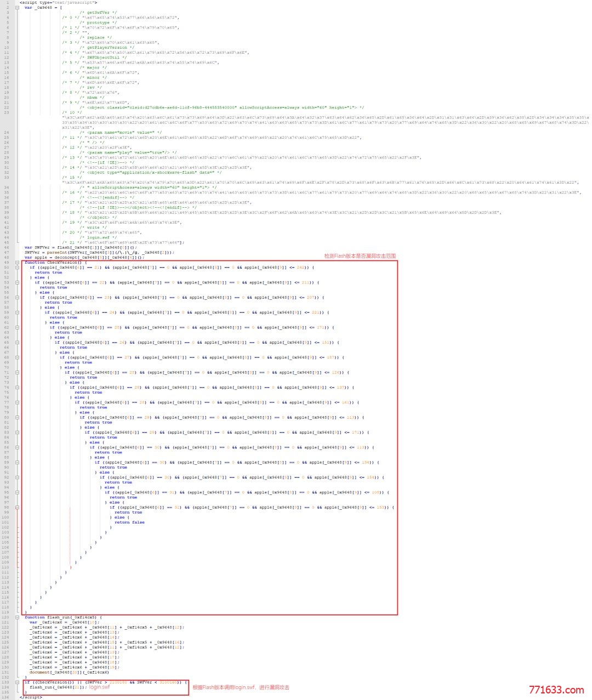592x700 pixels.
Task: Click line number 23 in the gutter
Action: [7, 112]
